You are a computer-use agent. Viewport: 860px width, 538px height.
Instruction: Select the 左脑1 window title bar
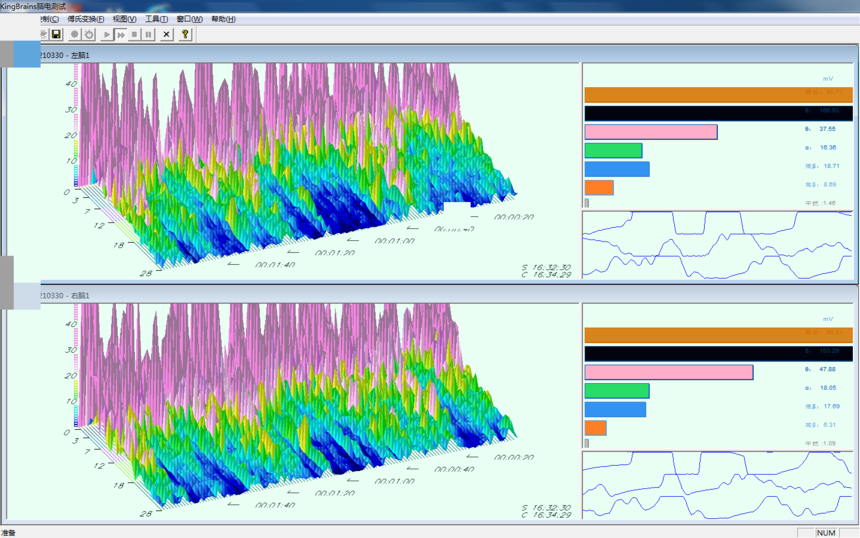pos(447,55)
